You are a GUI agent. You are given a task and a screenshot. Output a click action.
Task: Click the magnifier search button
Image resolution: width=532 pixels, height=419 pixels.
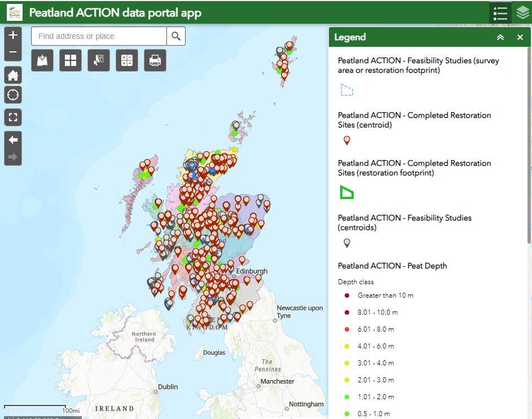(x=176, y=36)
